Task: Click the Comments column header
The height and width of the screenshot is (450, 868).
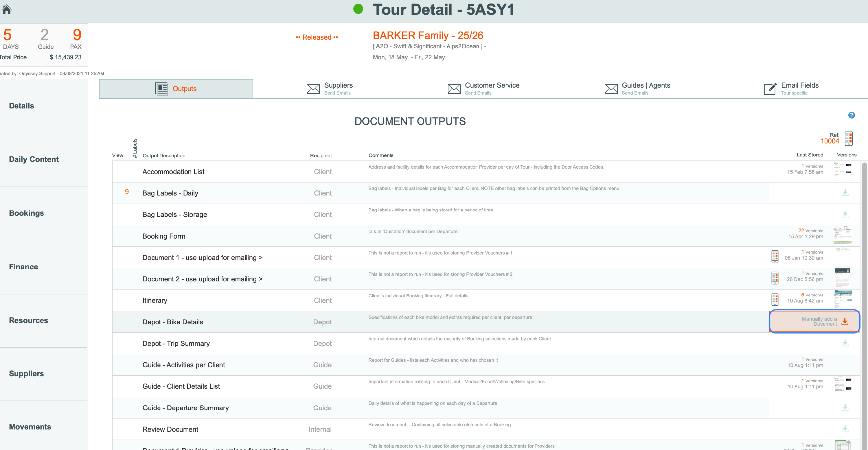Action: click(381, 155)
